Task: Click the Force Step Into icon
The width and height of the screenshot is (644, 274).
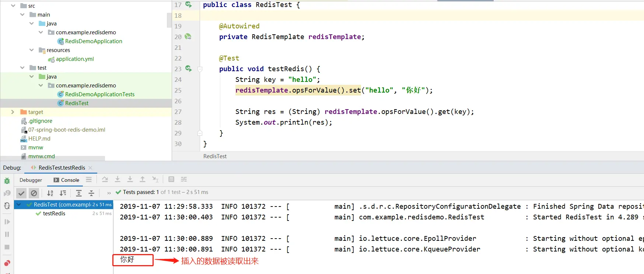Action: pos(130,180)
